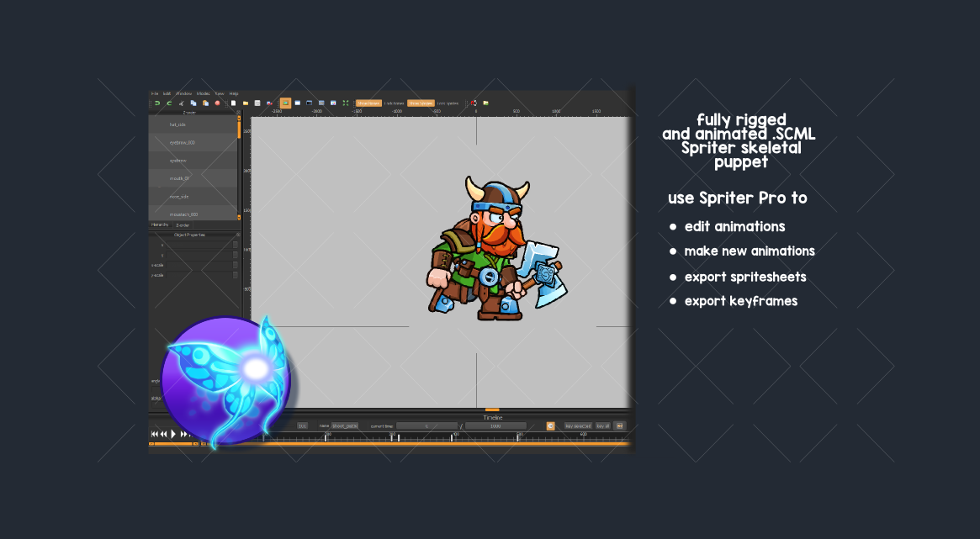This screenshot has width=980, height=539.
Task: Play the animation
Action: pyautogui.click(x=173, y=433)
